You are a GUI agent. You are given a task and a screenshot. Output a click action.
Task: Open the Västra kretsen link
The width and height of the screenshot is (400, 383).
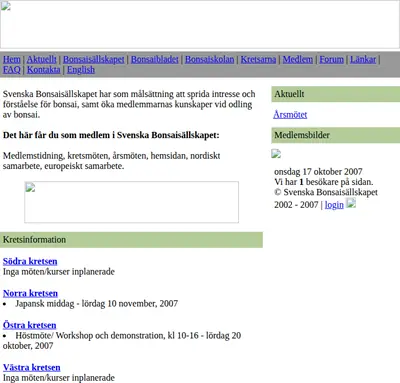pyautogui.click(x=32, y=367)
